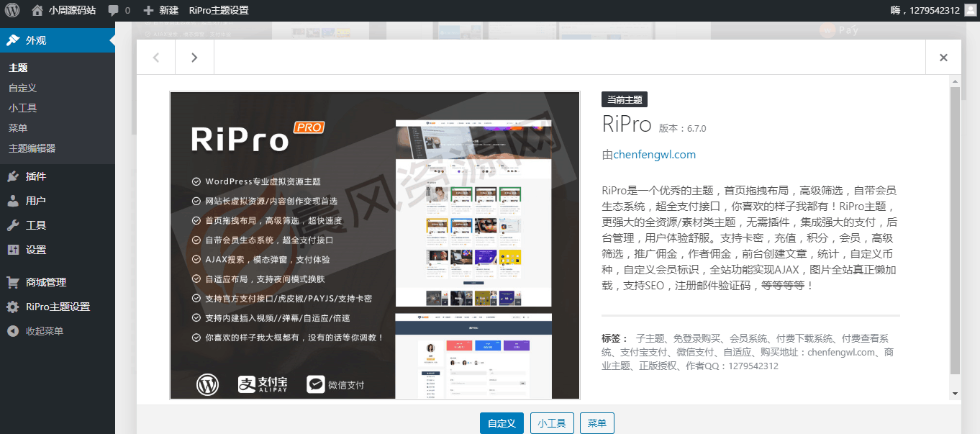The width and height of the screenshot is (980, 434).
Task: Click the RiPro主题设置 gear icon
Action: pyautogui.click(x=14, y=306)
